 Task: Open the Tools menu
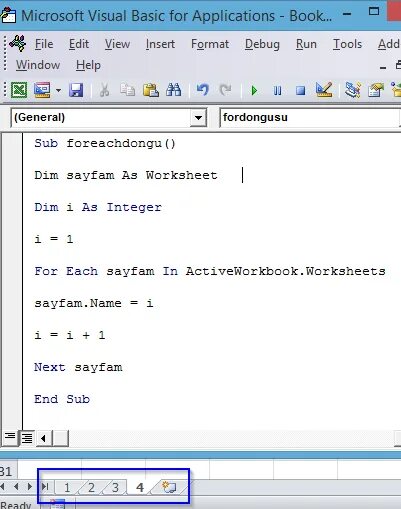coord(347,44)
